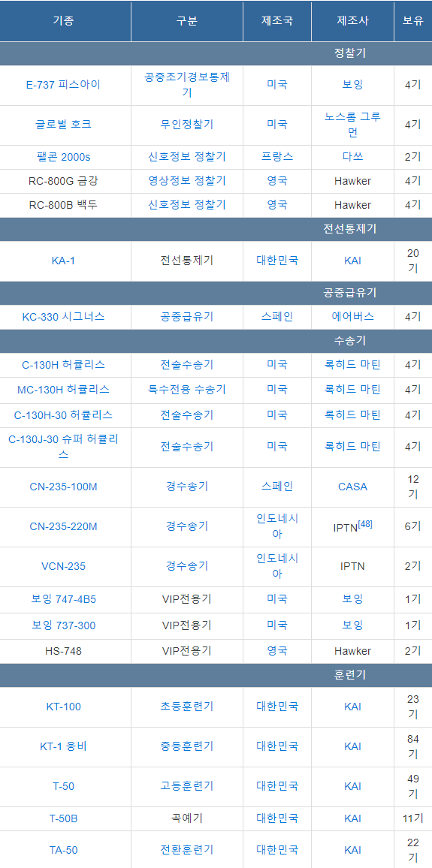This screenshot has height=868, width=432.
Task: Open the 다쏘 manufacturer link
Action: tap(353, 157)
